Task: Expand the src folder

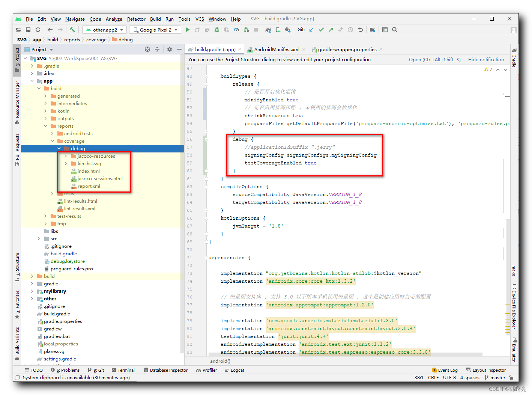Action: (39, 239)
